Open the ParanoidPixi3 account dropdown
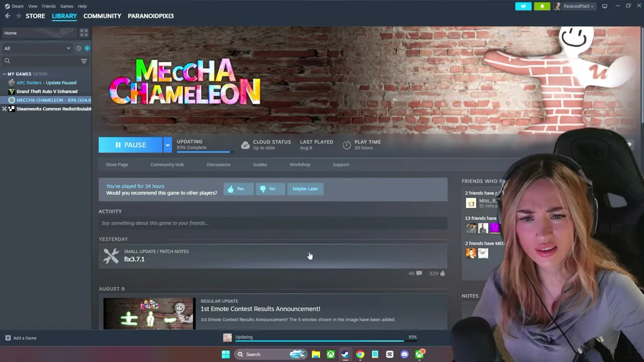 578,6
